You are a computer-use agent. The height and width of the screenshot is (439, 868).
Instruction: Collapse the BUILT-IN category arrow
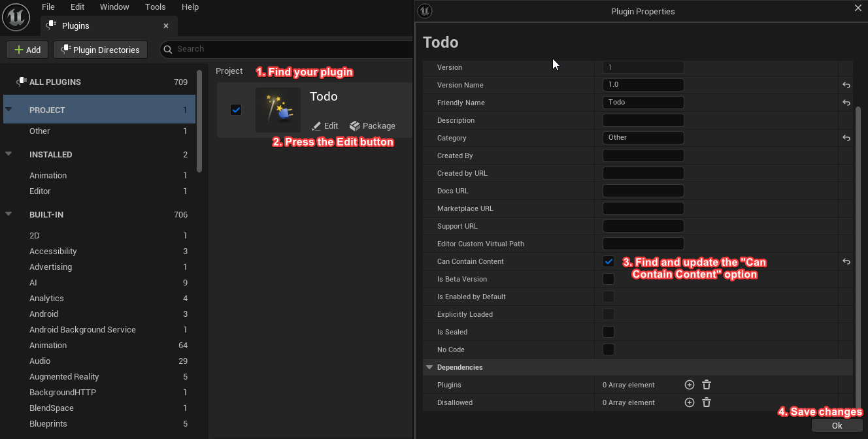[8, 214]
